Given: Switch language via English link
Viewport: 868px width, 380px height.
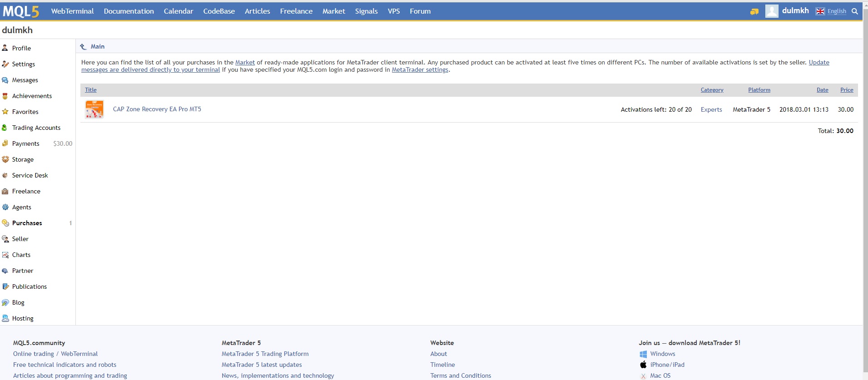Looking at the screenshot, I should click(x=837, y=11).
